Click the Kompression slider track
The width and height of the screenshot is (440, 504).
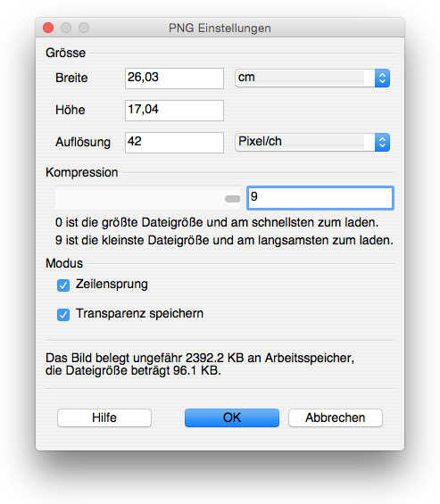(147, 198)
